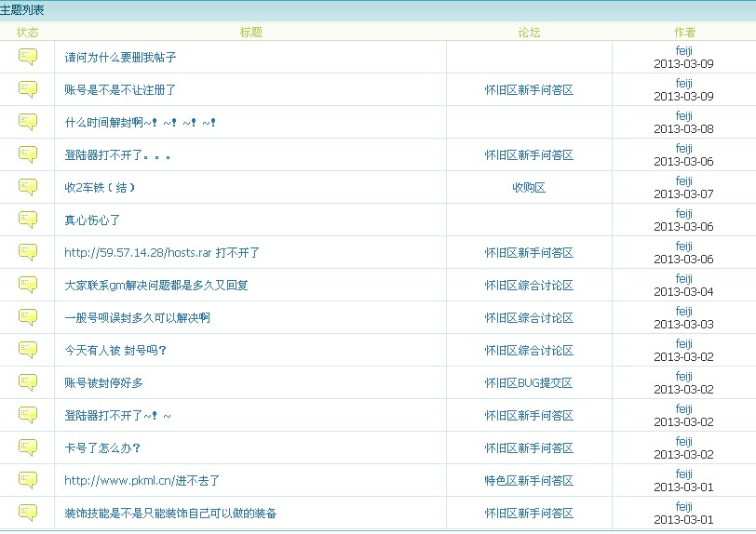Screen dimensions: 756x534
Task: Go to the 特色区新手问答区 forum
Action: tap(529, 481)
